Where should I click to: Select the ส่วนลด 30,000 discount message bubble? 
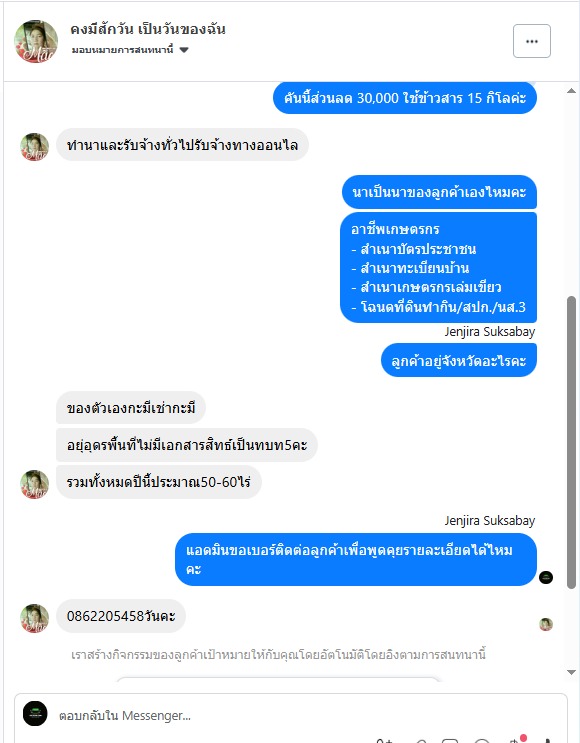tap(405, 98)
